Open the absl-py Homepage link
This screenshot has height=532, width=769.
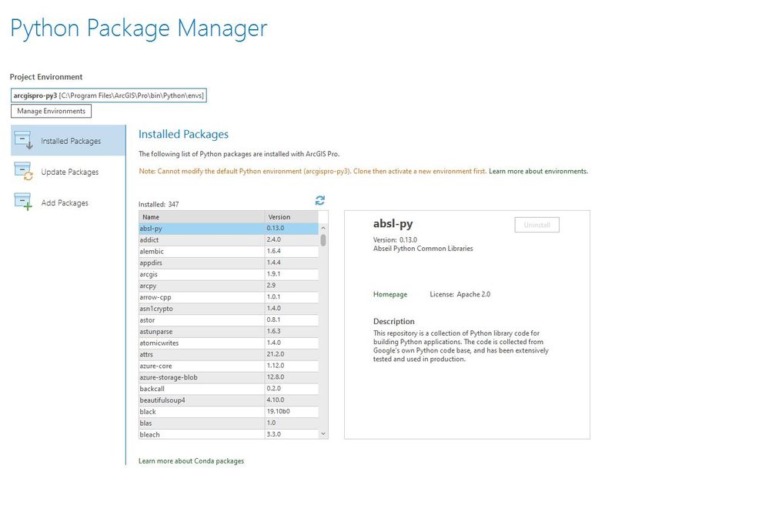click(x=390, y=294)
